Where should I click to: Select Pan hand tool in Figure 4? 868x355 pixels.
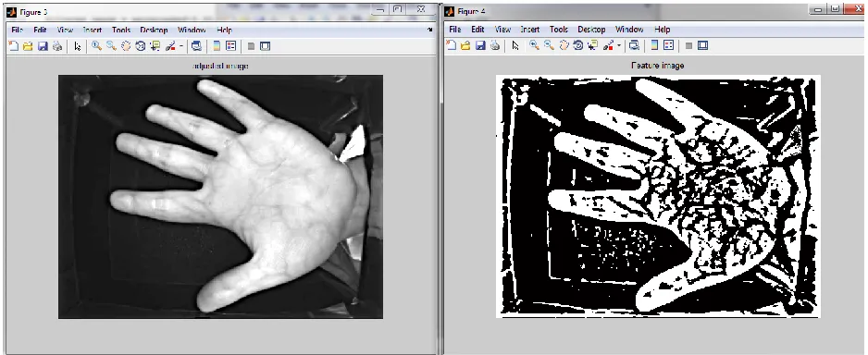564,44
